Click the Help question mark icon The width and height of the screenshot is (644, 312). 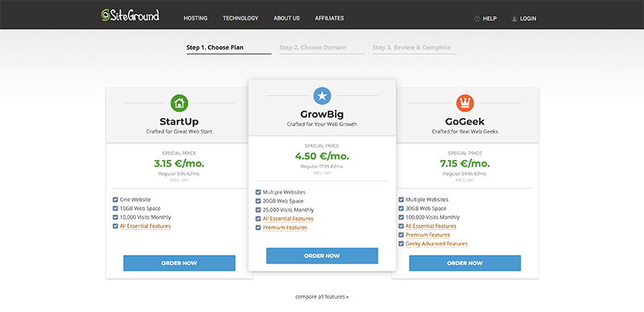(477, 18)
